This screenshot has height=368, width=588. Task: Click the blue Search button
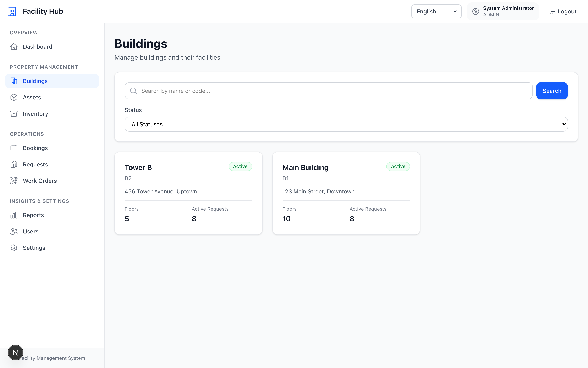[552, 91]
